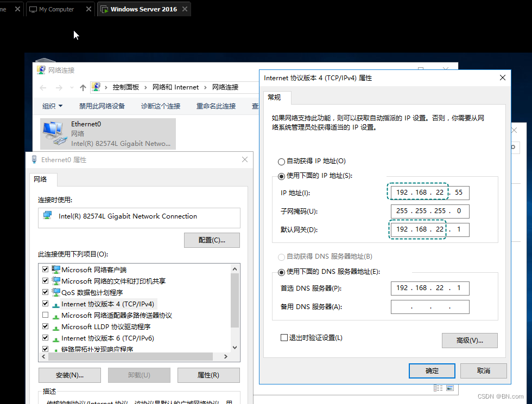Image resolution: width=532 pixels, height=404 pixels.
Task: Uncheck Microsoft 网络客户端 checkbox
Action: tap(45, 269)
